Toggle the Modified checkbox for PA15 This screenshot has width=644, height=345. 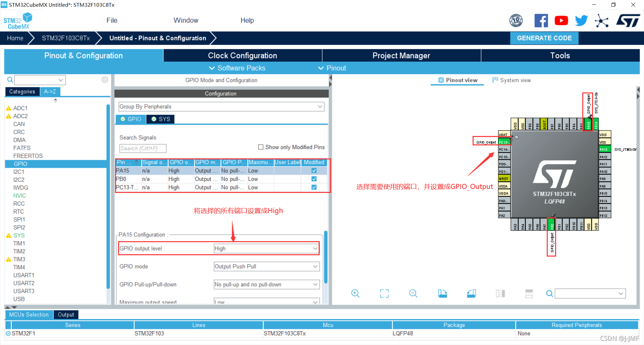coord(314,170)
